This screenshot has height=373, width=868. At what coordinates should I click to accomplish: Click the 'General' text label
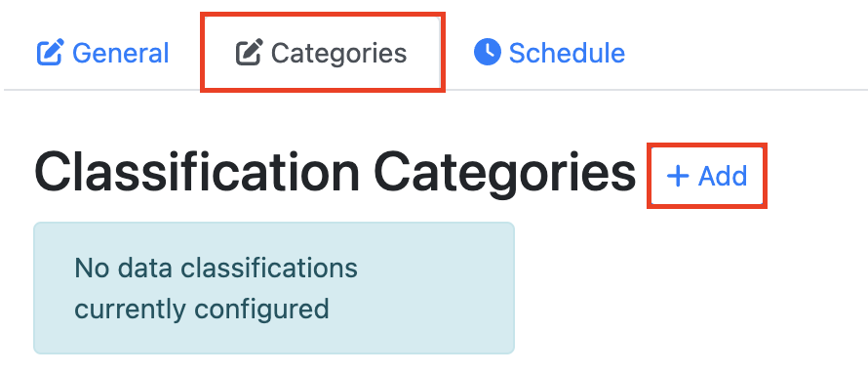tap(121, 53)
